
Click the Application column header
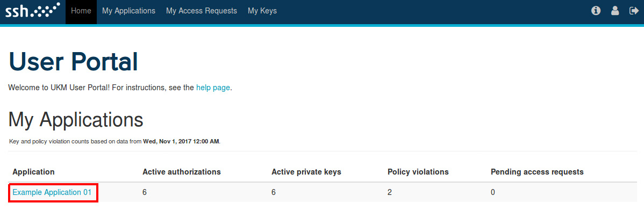point(34,172)
